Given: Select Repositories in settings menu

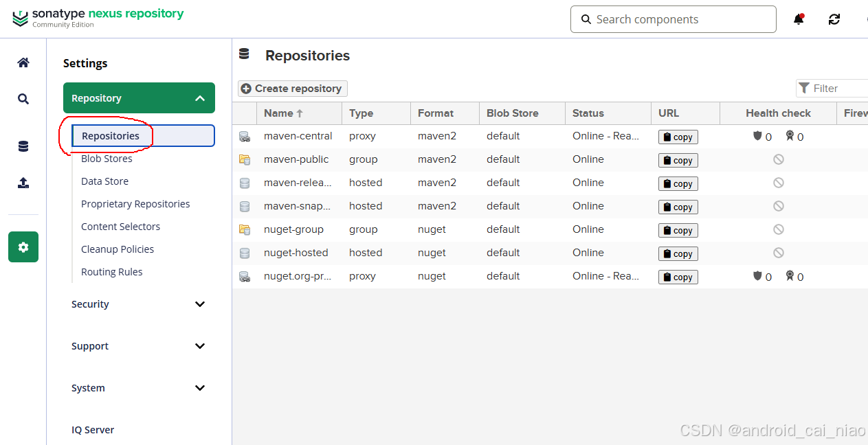Looking at the screenshot, I should pyautogui.click(x=144, y=136).
